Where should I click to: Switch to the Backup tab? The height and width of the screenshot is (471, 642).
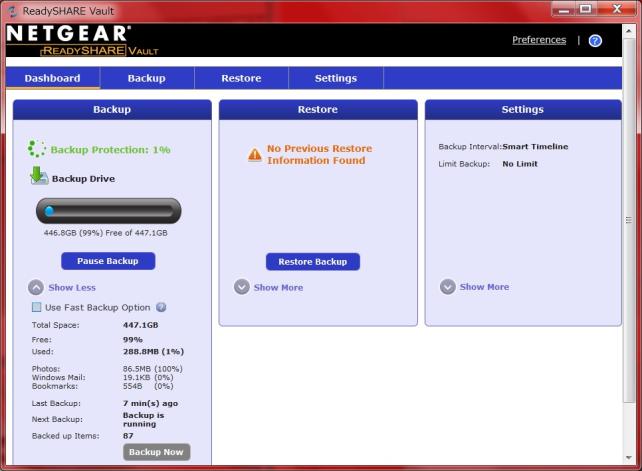point(147,78)
